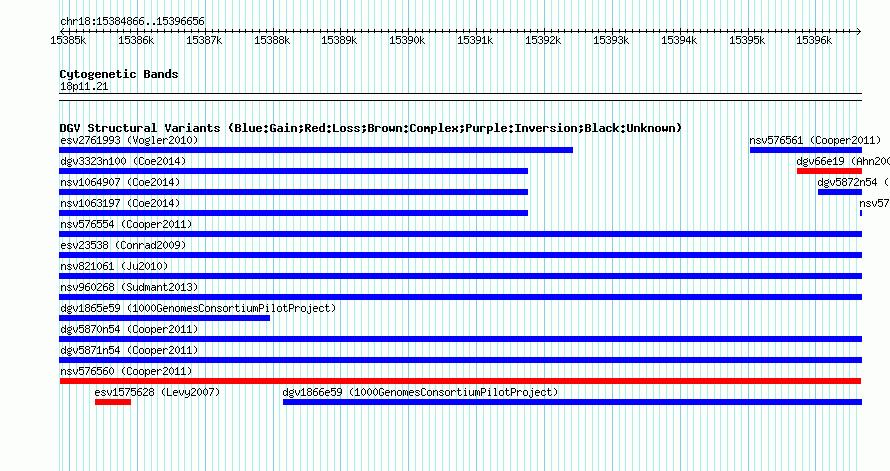
Task: Click the 15390k ruler tick label
Action: click(407, 40)
